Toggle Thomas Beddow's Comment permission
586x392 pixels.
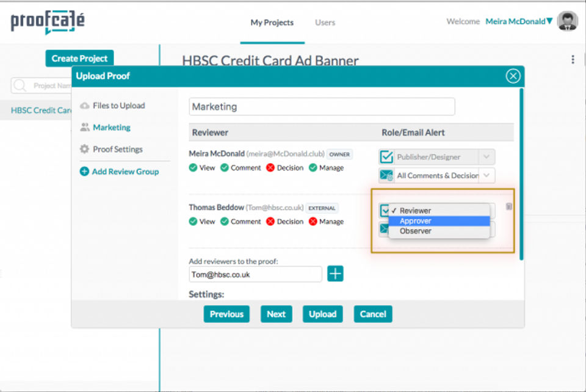point(224,222)
